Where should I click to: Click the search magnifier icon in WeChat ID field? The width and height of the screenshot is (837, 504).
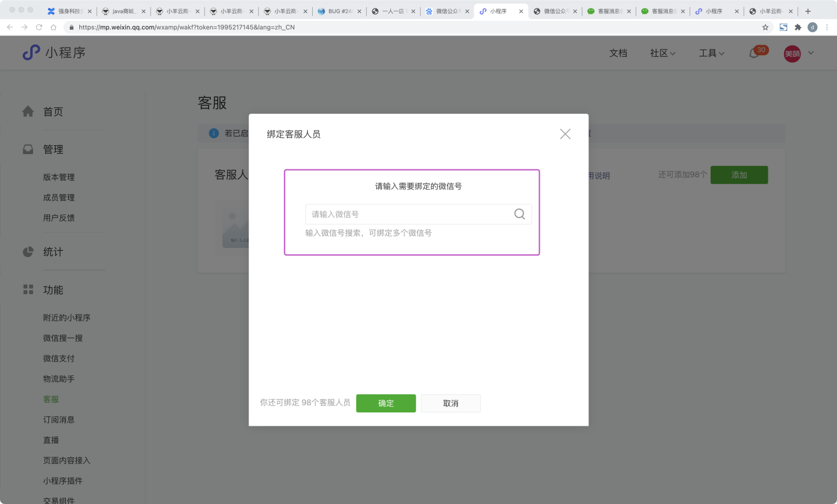pyautogui.click(x=519, y=214)
